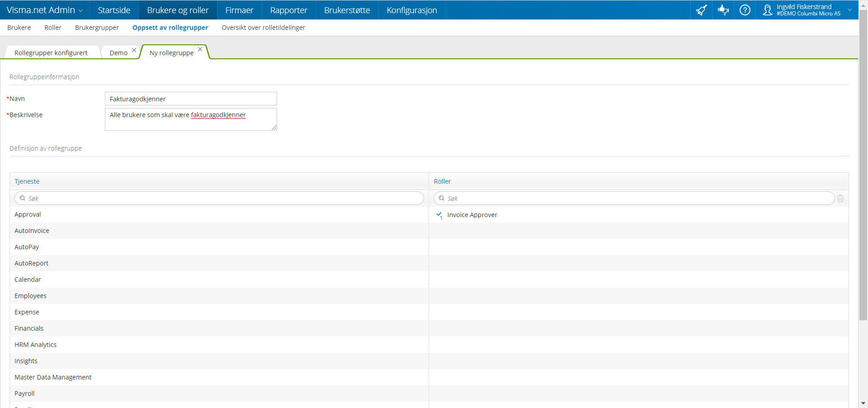Switch to Rollegrupper konfigurert tab
The width and height of the screenshot is (868, 408).
51,52
